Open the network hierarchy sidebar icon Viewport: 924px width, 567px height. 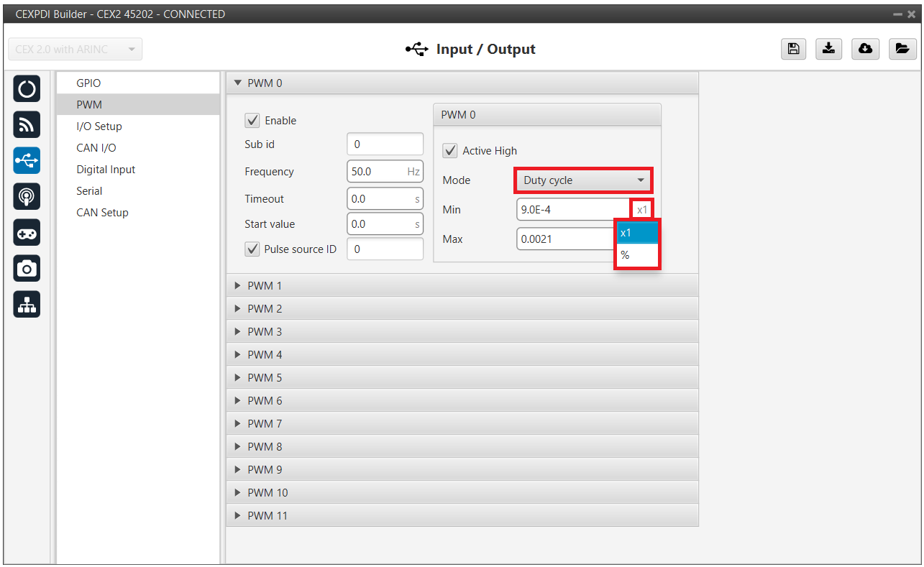tap(27, 305)
